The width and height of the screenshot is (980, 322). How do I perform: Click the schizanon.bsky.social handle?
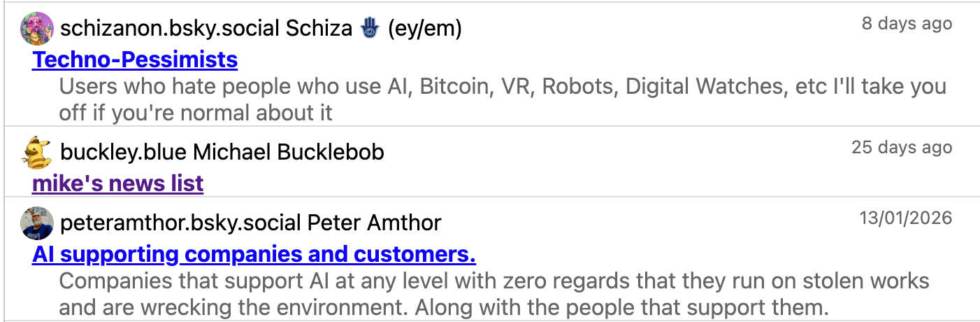click(170, 29)
